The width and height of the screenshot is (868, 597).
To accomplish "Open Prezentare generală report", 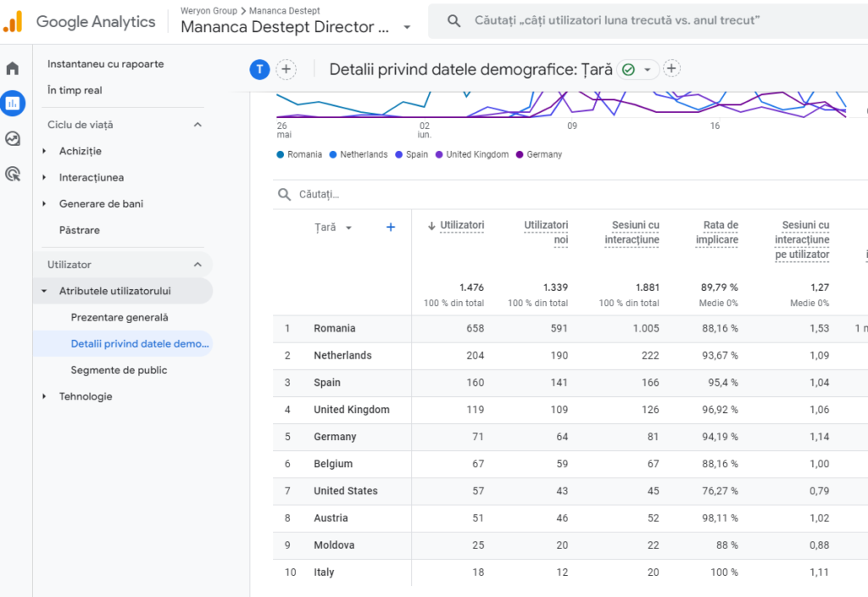I will [x=120, y=317].
